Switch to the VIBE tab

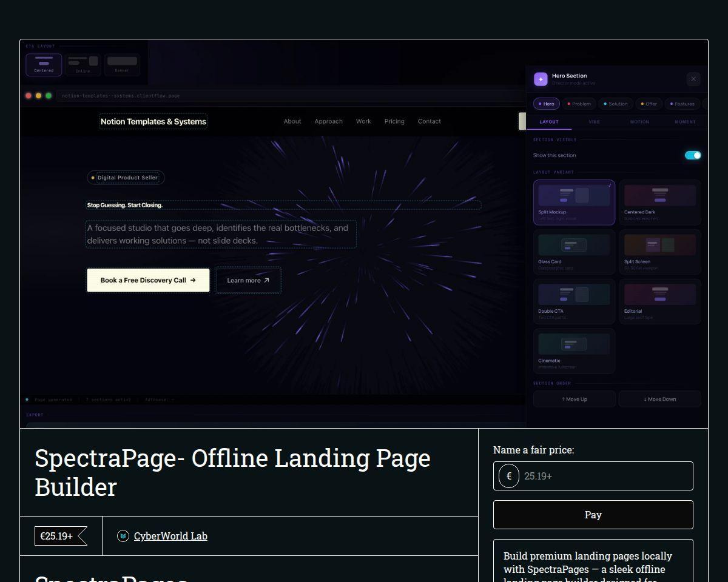[x=595, y=122]
